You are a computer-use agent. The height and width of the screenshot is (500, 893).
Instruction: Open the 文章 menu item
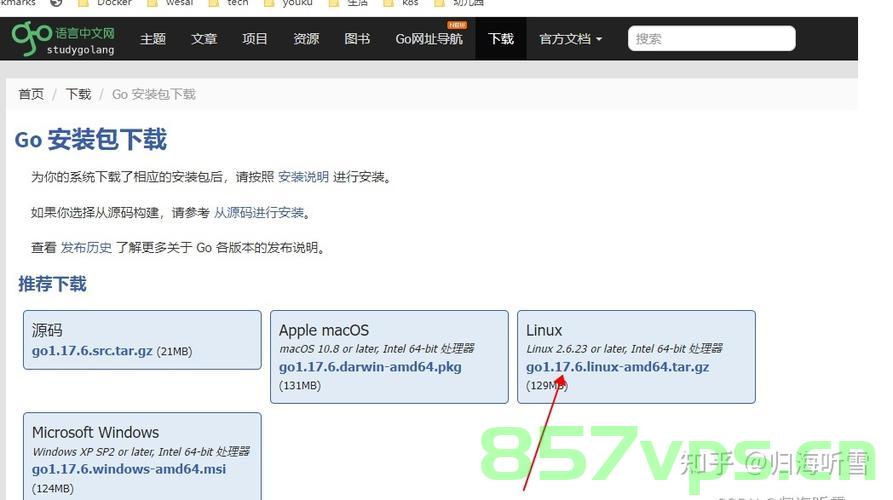click(x=204, y=39)
